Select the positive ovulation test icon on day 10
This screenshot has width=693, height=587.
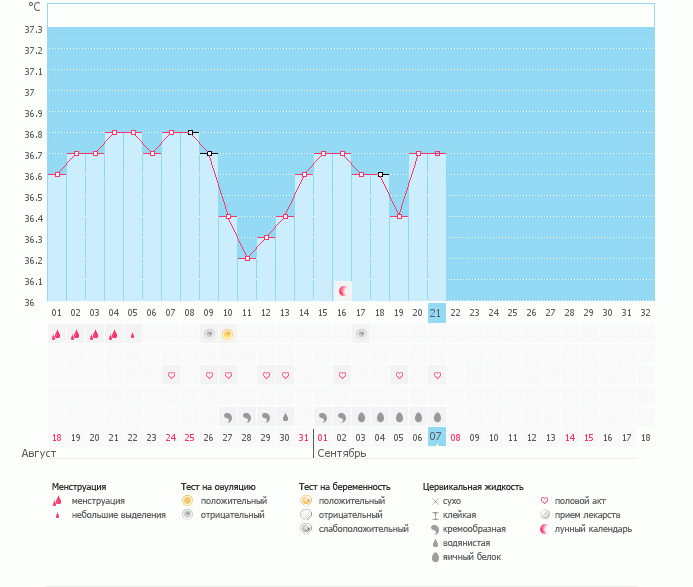pos(228,334)
